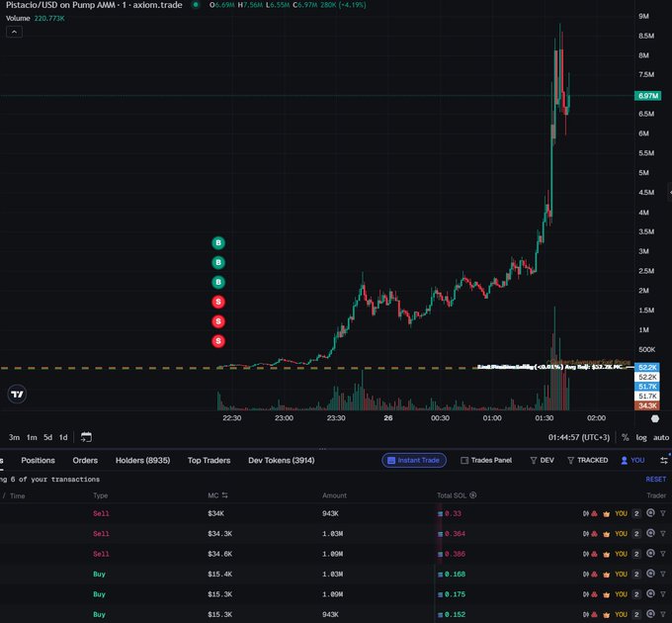This screenshot has height=623, width=672.
Task: Click the filter funnel on the $15.4K Buy row
Action: click(x=663, y=574)
